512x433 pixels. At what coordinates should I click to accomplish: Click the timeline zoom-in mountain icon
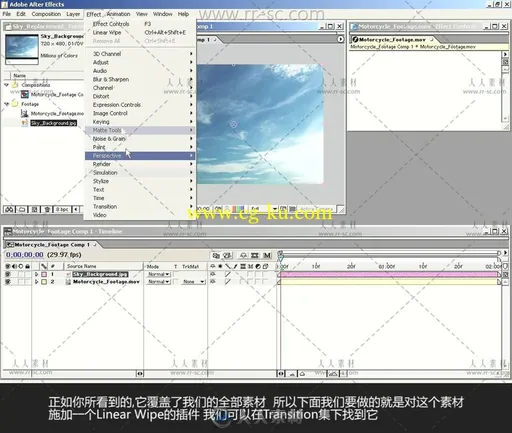click(333, 374)
